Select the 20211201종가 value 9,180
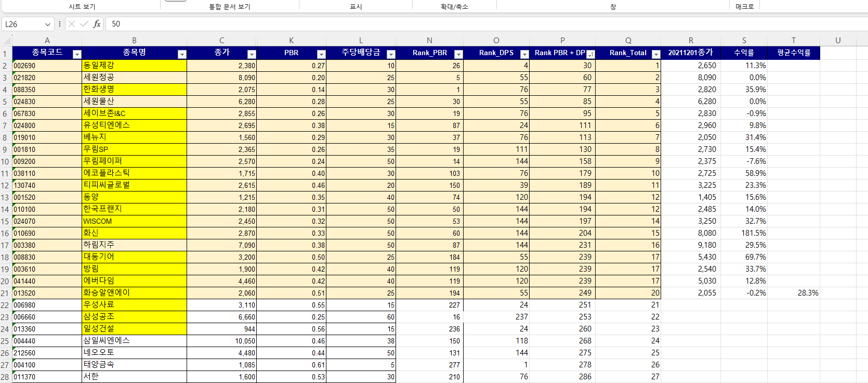 pos(691,245)
